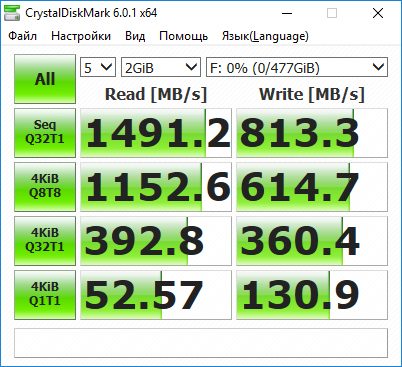Screen dimensions: 402x367
Task: Select the Seq read result 1491.2
Action: (x=156, y=133)
